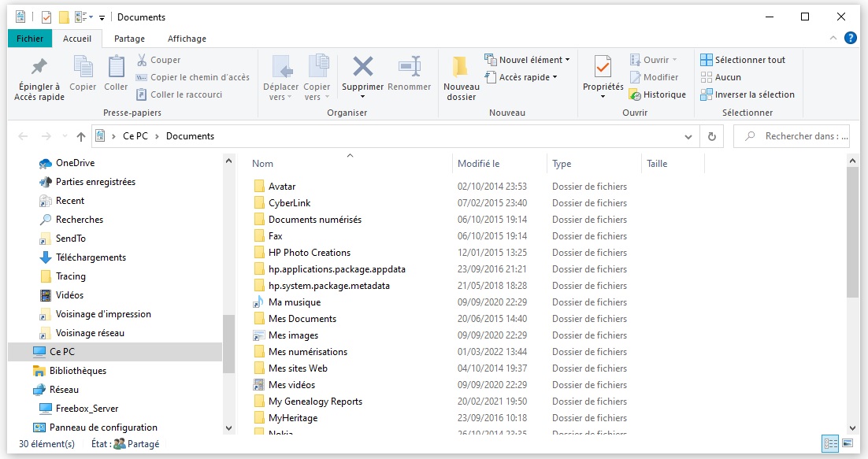This screenshot has height=459, width=868.
Task: Click Sélectionner tout
Action: click(743, 60)
